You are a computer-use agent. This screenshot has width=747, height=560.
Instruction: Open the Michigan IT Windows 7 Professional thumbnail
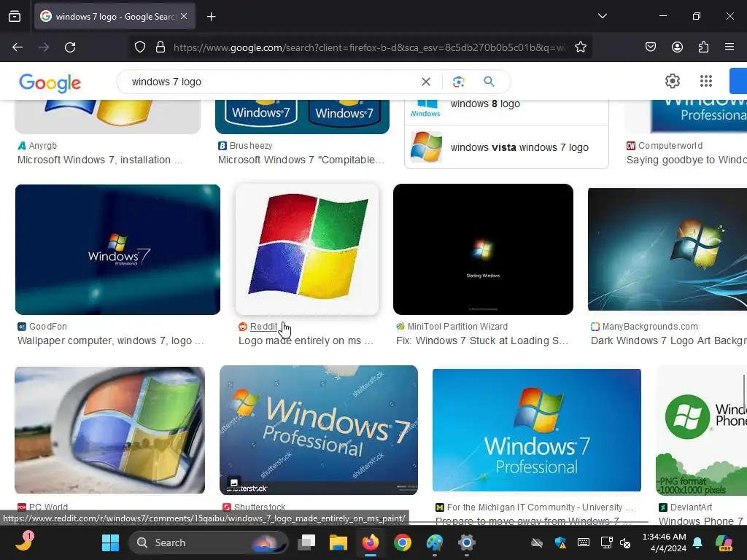(536, 430)
